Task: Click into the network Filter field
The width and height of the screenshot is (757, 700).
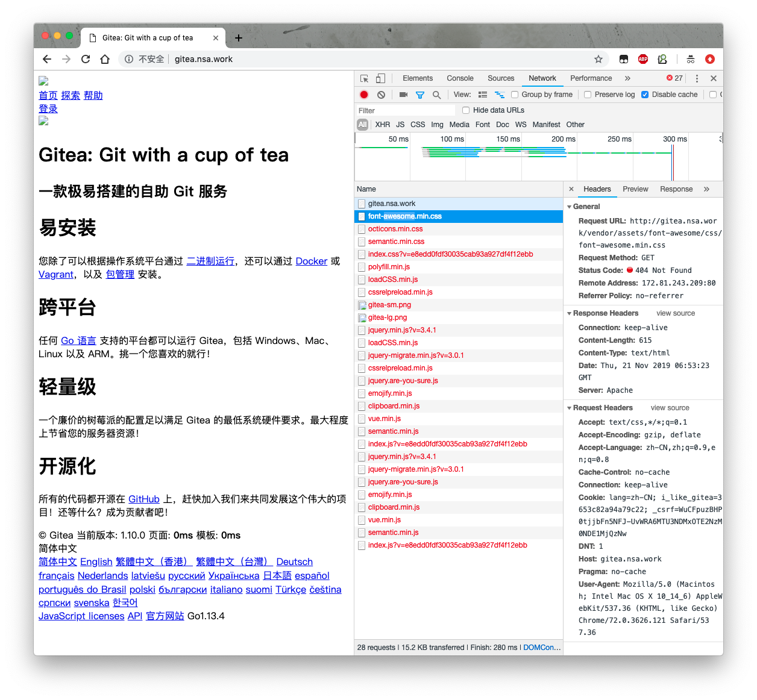Action: pos(405,110)
